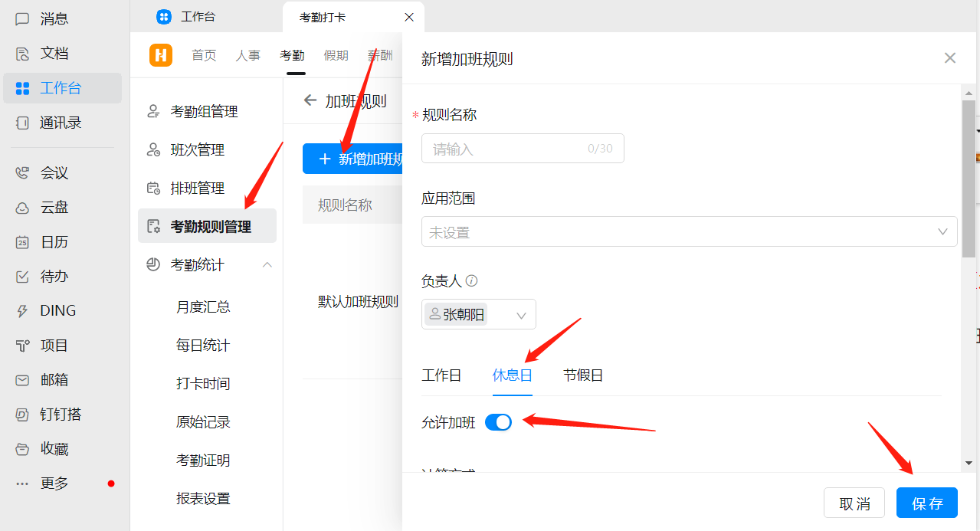The width and height of the screenshot is (980, 531).
Task: Open the 负责人 张朝阳 selector
Action: click(x=478, y=314)
